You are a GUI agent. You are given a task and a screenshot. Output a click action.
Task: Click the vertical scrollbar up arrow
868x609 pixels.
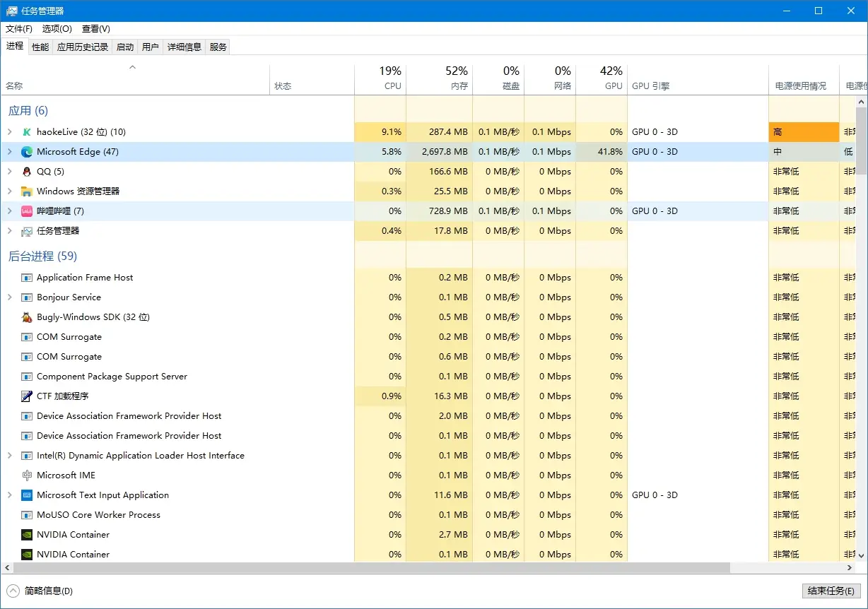click(862, 102)
